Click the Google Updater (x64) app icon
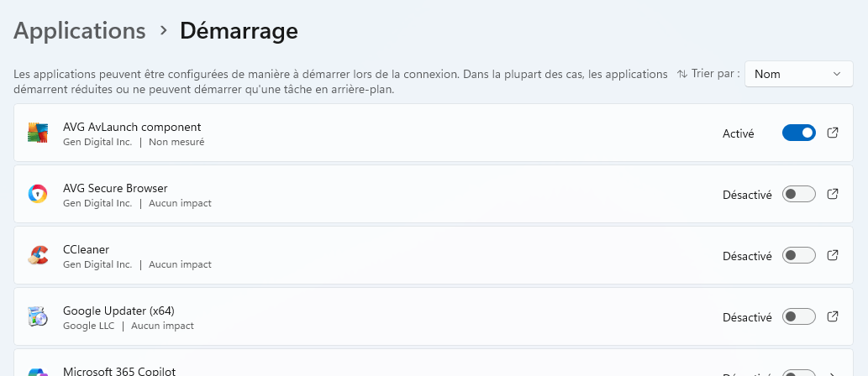 point(38,317)
